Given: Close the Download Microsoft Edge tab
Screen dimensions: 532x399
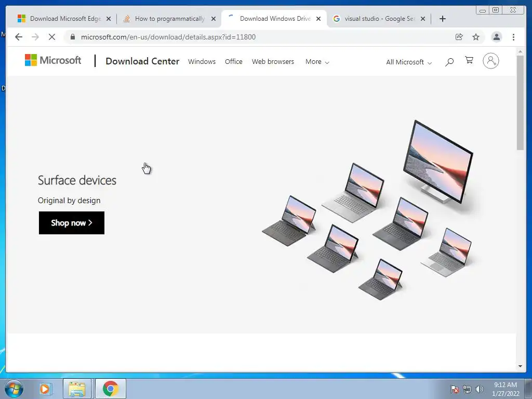Looking at the screenshot, I should point(109,19).
